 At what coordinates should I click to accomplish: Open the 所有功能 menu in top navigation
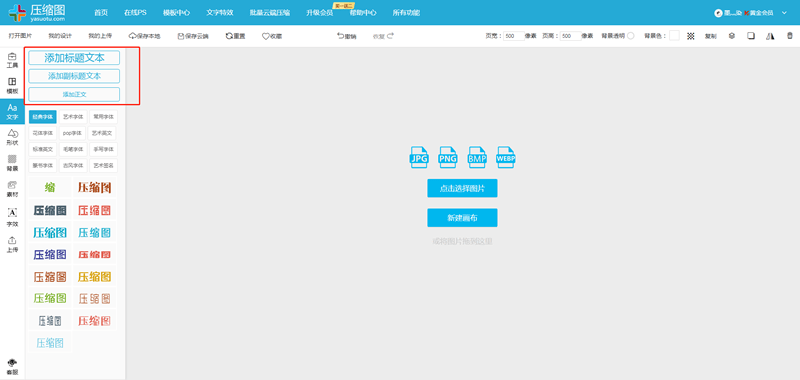coord(406,13)
